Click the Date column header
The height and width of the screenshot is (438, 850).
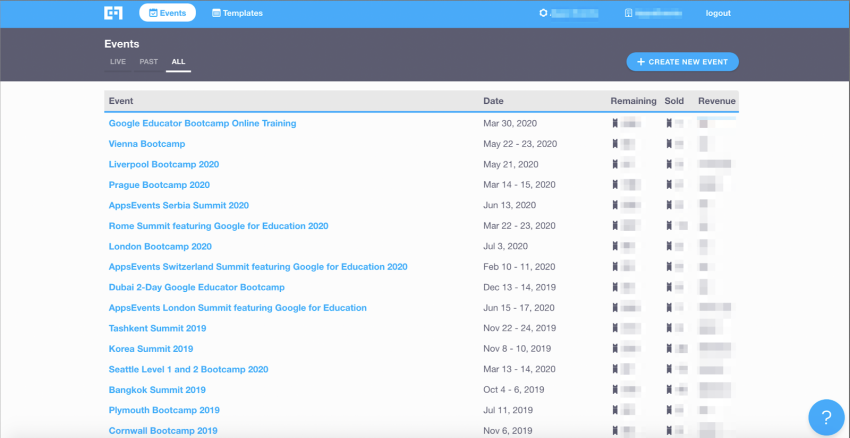[493, 101]
